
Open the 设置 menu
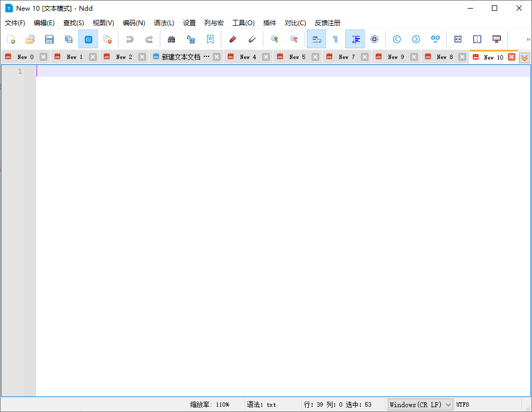[x=189, y=23]
